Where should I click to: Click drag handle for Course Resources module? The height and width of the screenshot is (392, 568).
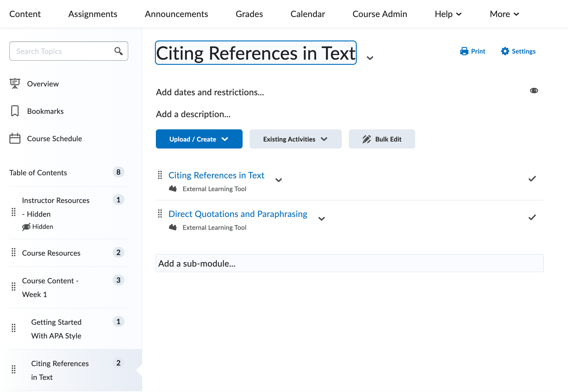[13, 252]
